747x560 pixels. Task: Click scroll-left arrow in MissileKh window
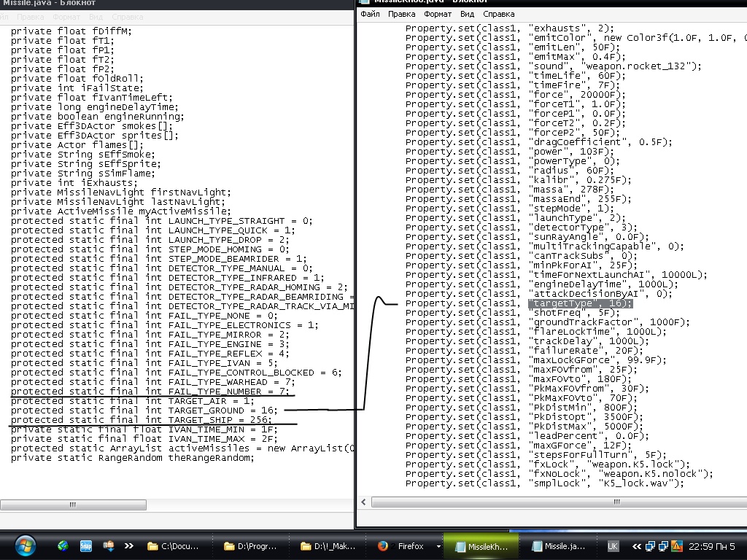coord(364,502)
